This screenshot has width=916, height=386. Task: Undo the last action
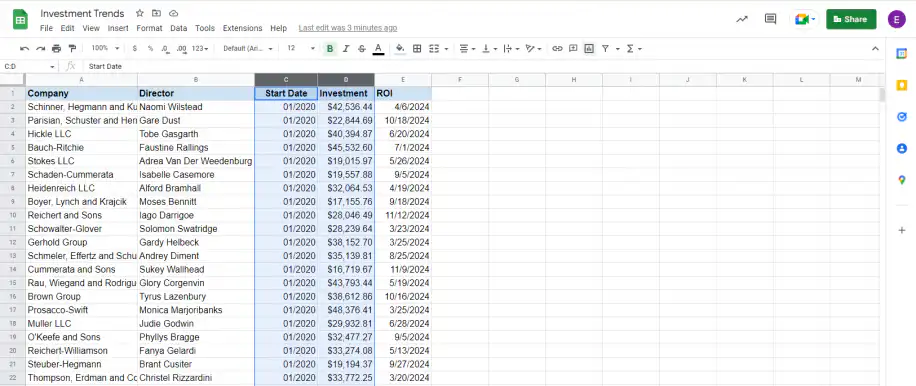coord(25,48)
